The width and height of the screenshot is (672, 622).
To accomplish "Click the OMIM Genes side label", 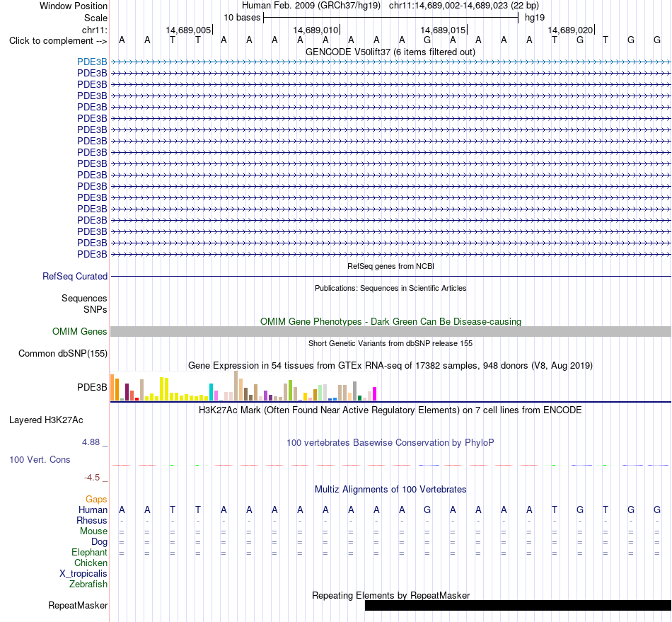I will point(79,332).
